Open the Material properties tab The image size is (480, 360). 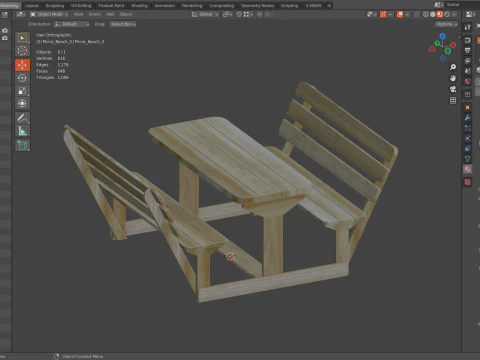(467, 169)
